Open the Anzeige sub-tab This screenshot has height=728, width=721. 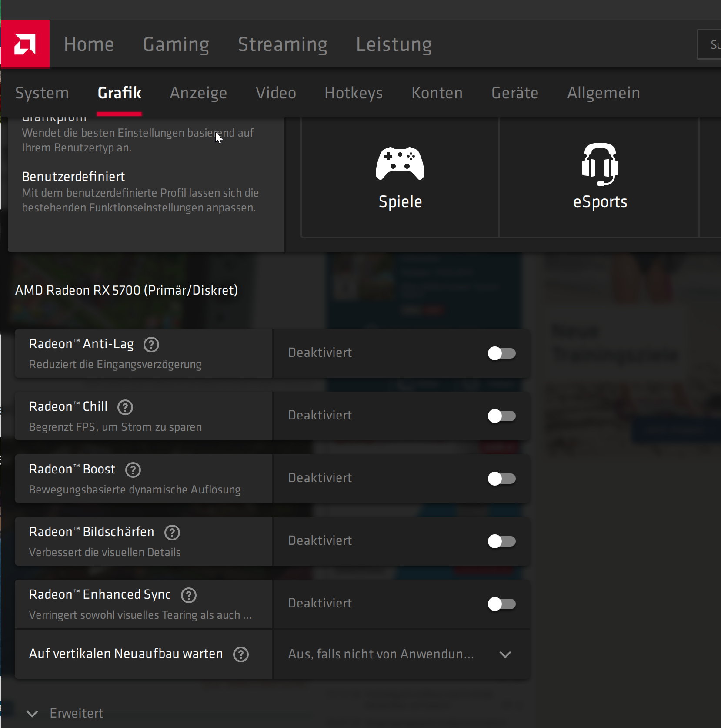[x=198, y=93]
